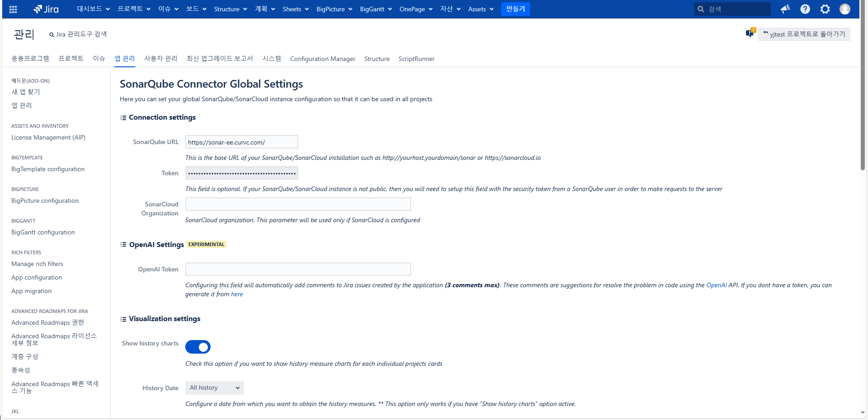Open BigPicture configuration link

(x=45, y=201)
